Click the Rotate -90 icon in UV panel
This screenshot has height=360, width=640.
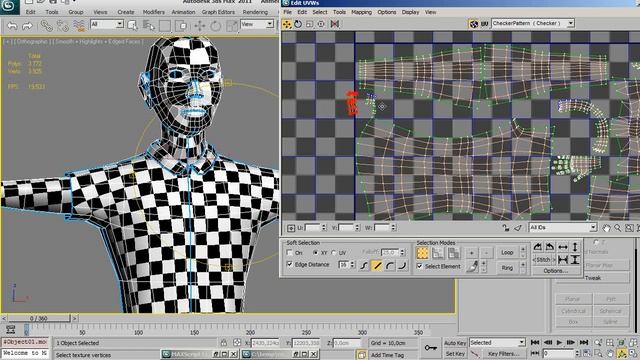(x=550, y=247)
